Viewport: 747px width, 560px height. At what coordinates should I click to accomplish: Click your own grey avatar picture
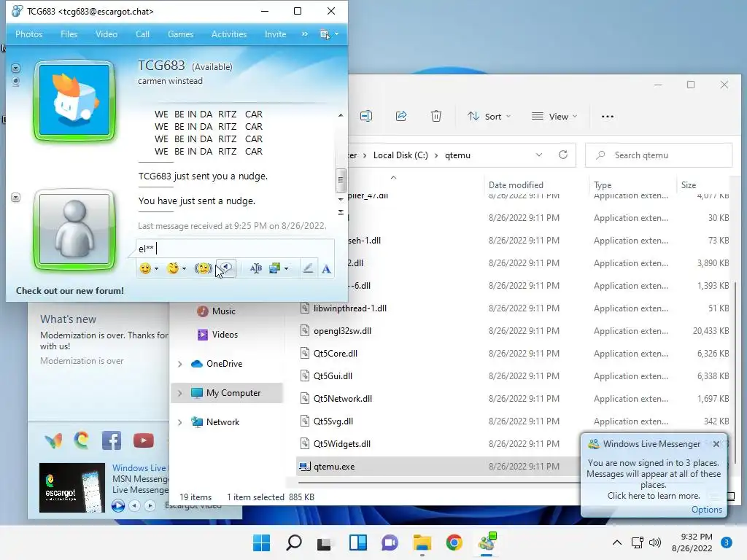(74, 230)
